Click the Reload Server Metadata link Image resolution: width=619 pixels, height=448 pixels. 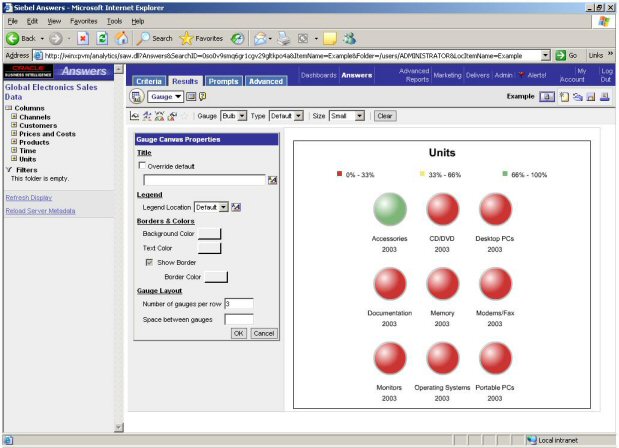coord(40,211)
